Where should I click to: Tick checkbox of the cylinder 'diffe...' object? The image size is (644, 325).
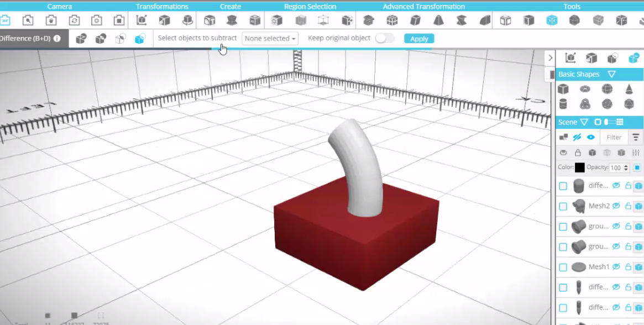pos(563,186)
